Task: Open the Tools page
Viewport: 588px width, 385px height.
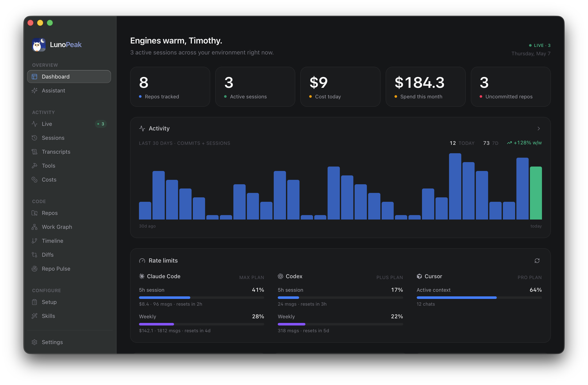Action: click(x=69, y=165)
